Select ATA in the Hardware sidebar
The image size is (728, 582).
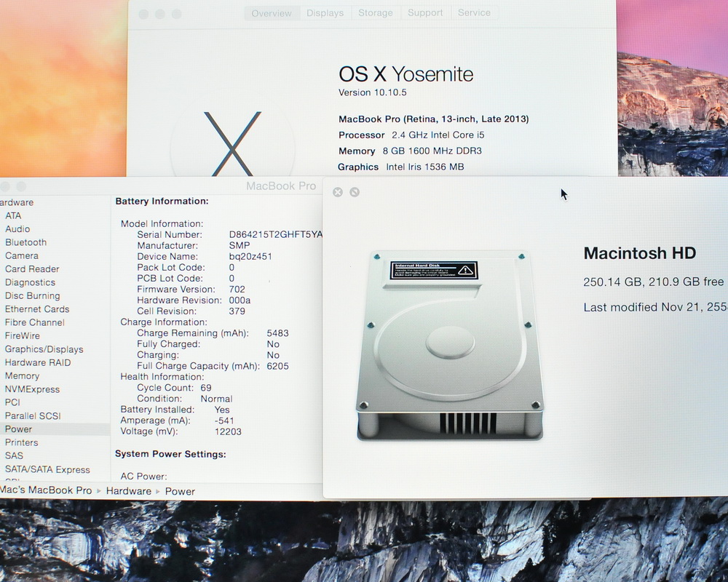[x=13, y=216]
